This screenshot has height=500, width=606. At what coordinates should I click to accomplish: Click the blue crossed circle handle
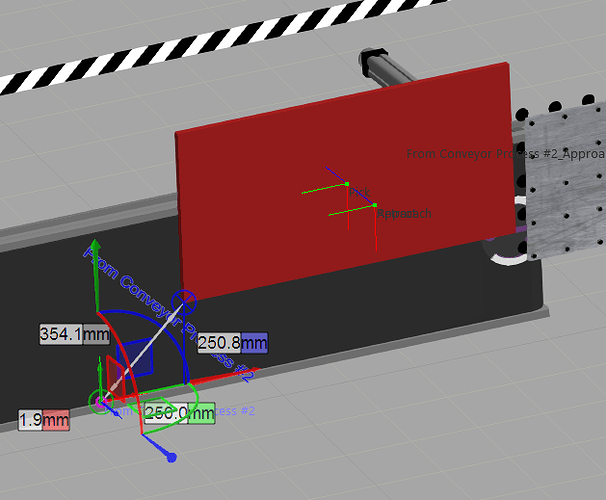pyautogui.click(x=183, y=300)
